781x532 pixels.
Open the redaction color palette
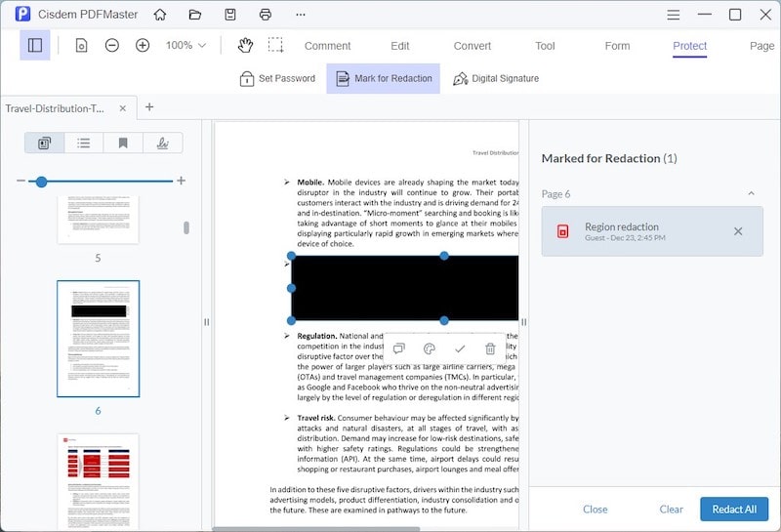(x=430, y=348)
